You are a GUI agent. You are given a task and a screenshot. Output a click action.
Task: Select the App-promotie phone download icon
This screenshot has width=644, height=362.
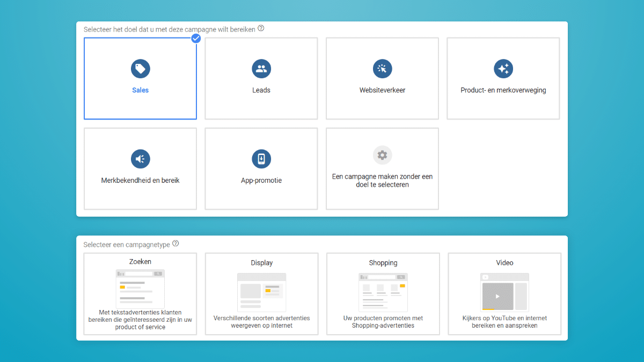point(261,159)
